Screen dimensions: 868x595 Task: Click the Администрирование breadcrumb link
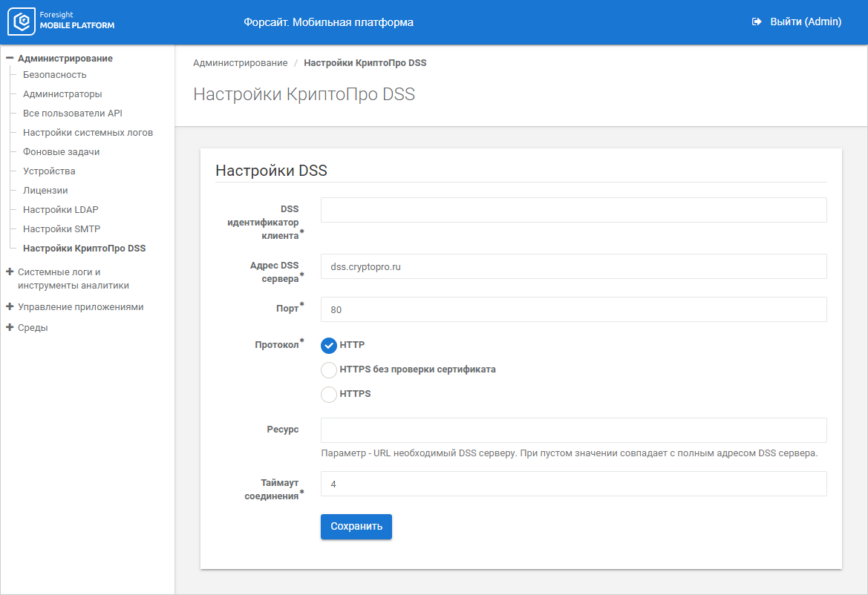(240, 63)
